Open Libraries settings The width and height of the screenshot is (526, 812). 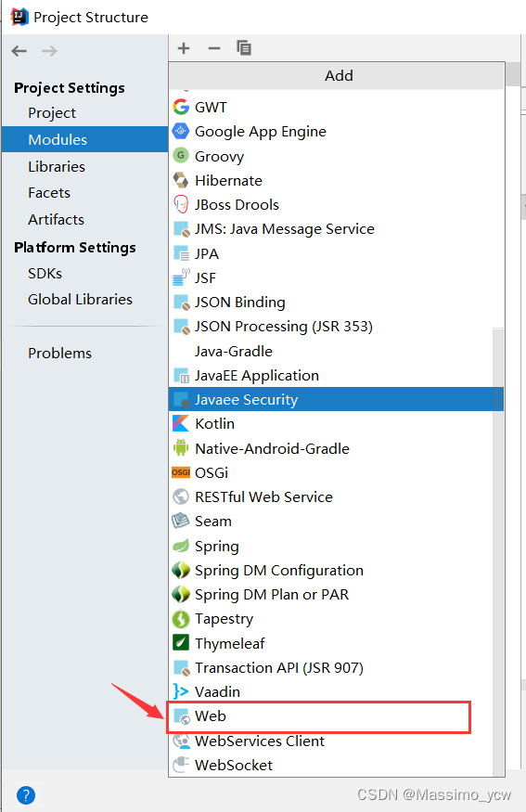[x=57, y=167]
